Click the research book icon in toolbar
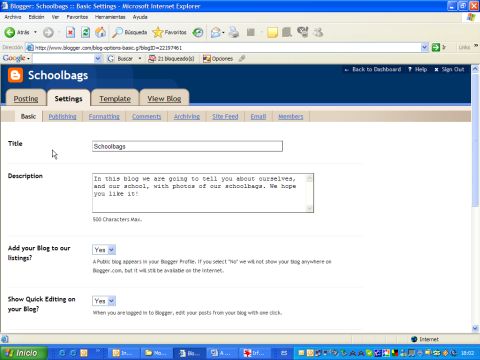Image resolution: width=480 pixels, height=360 pixels. click(287, 32)
